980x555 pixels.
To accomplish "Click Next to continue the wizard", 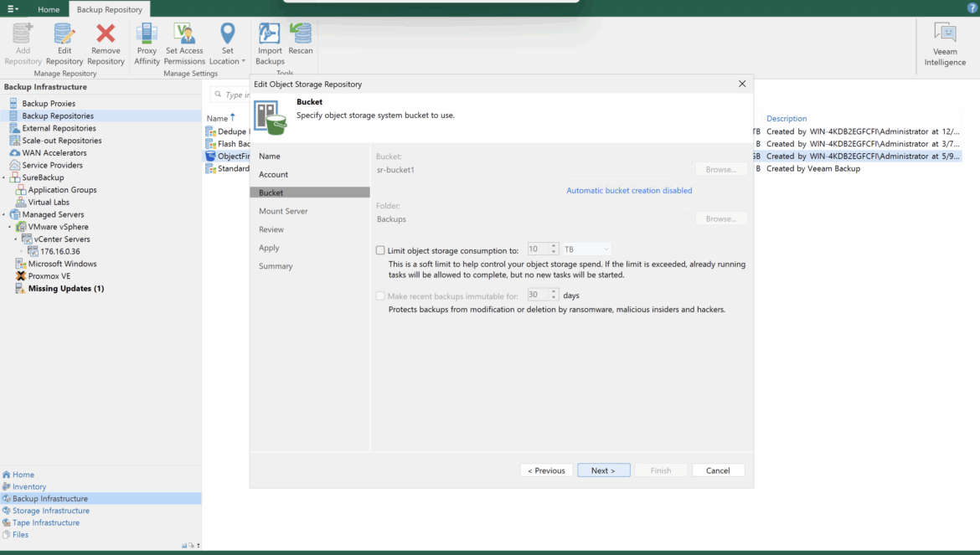I will point(603,470).
